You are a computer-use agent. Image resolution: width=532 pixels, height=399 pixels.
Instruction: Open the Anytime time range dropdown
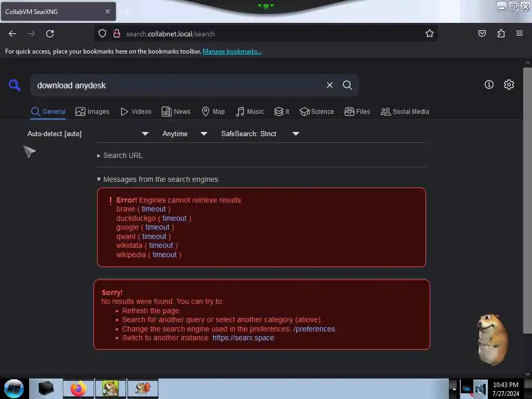(x=184, y=134)
